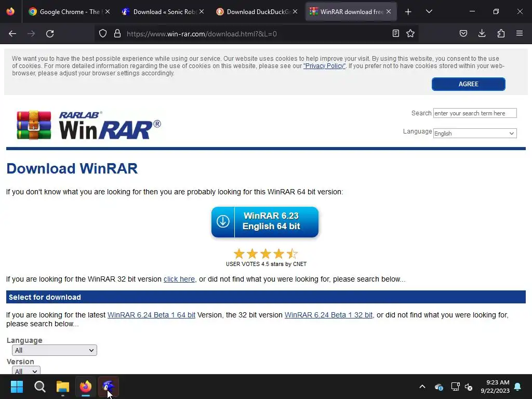Open tracking protection shield icon
The width and height of the screenshot is (532, 399).
103,34
